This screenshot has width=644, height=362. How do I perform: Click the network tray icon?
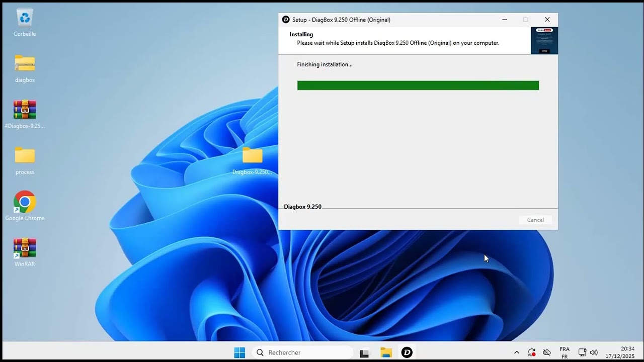(x=582, y=352)
